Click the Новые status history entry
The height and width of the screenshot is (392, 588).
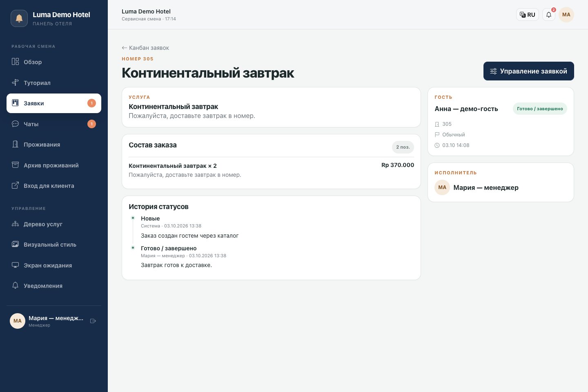point(150,218)
